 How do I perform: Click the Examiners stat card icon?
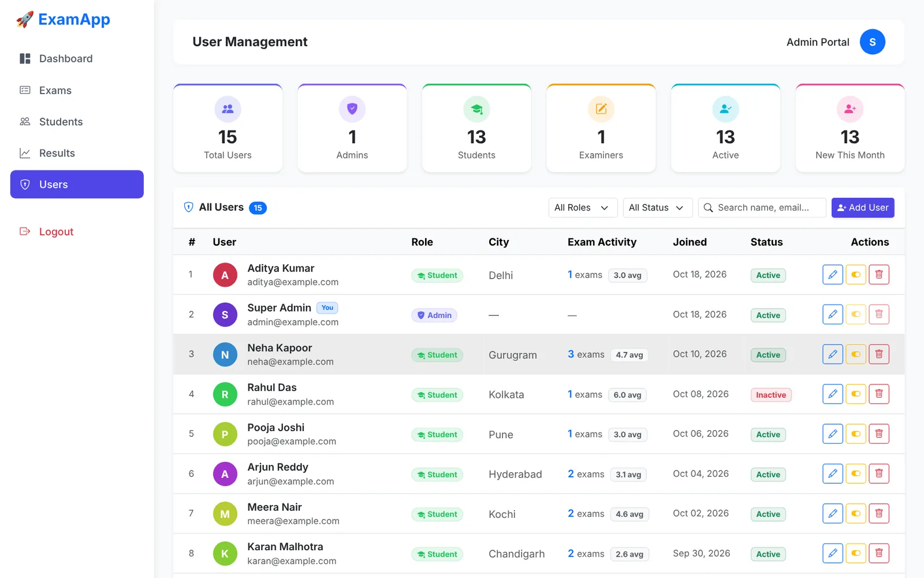pos(601,109)
